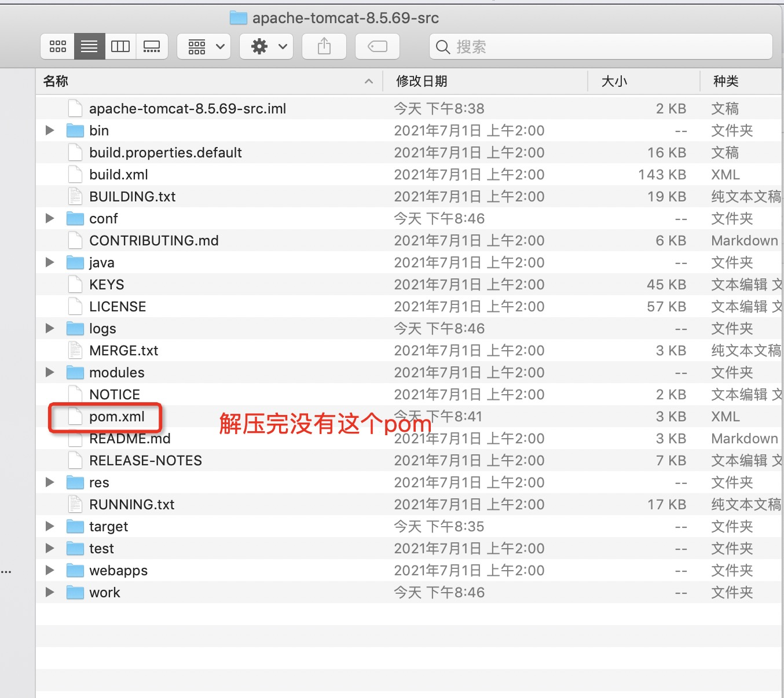Viewport: 784px width, 698px height.
Task: Expand the target folder
Action: [x=50, y=526]
